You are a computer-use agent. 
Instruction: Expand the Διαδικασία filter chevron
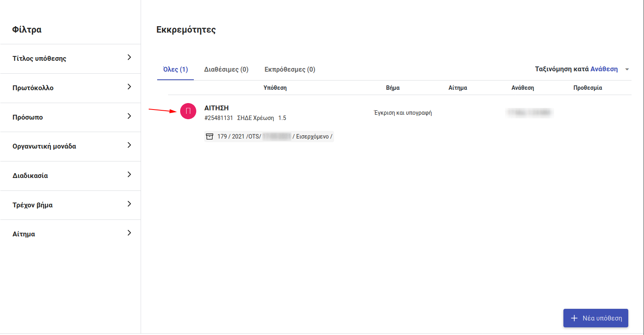click(129, 174)
